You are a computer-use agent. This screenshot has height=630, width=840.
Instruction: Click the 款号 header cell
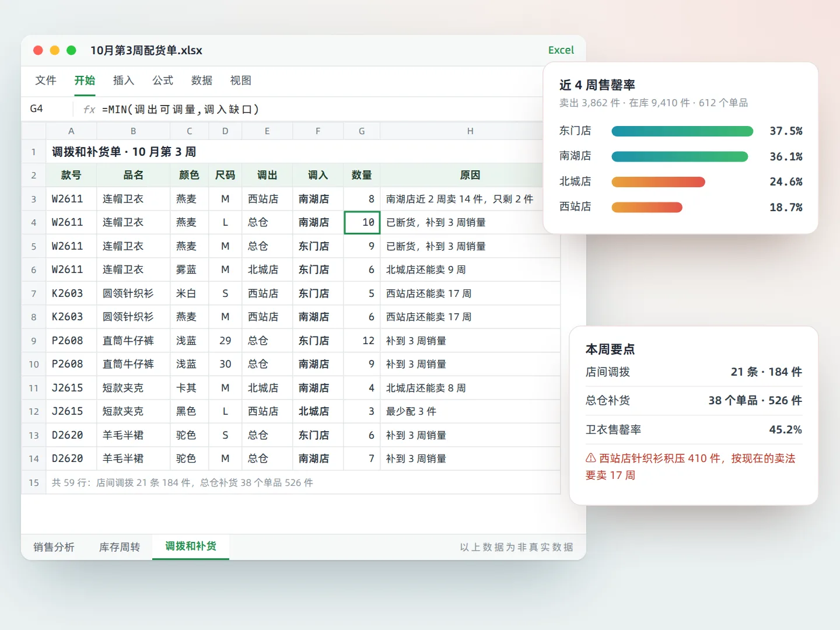click(x=71, y=175)
